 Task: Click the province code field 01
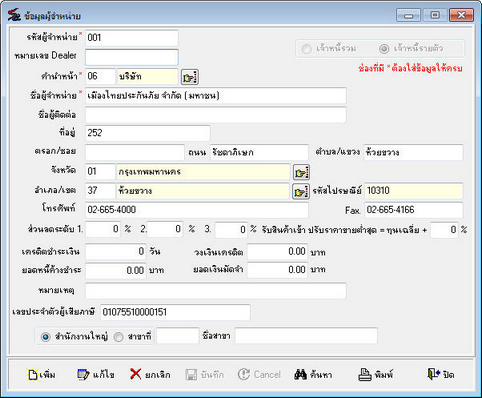coord(100,172)
